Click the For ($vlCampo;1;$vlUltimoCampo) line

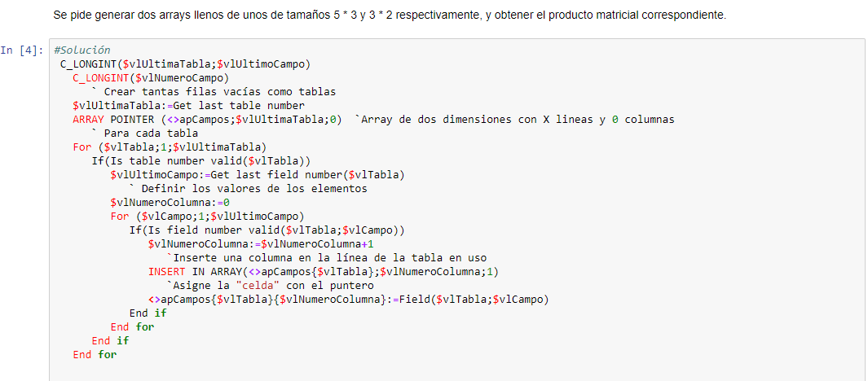[208, 217]
